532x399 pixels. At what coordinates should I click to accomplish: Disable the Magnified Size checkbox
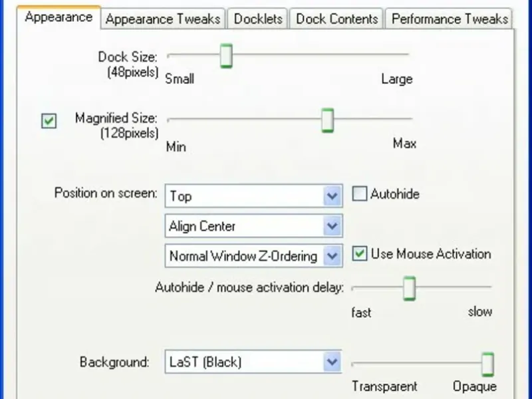tap(49, 121)
